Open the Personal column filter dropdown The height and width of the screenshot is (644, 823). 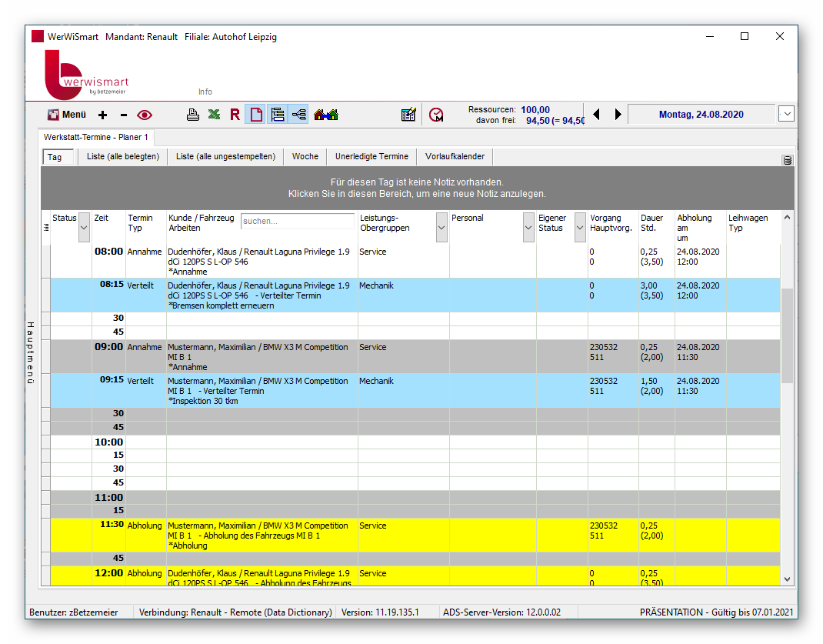528,227
